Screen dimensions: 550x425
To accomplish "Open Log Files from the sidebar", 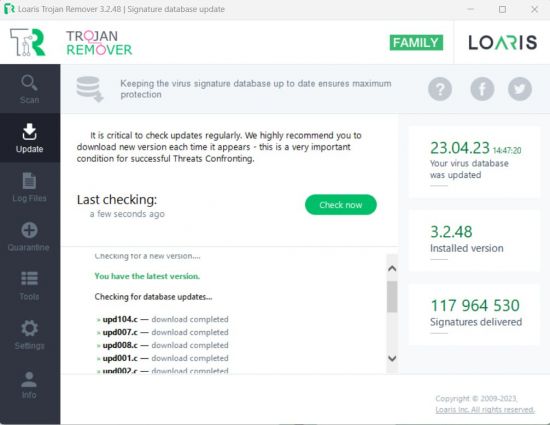I will click(29, 187).
